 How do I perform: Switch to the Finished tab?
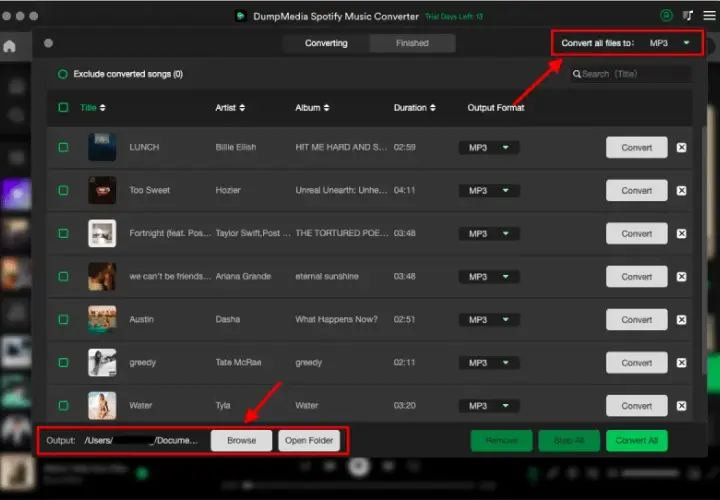tap(412, 43)
